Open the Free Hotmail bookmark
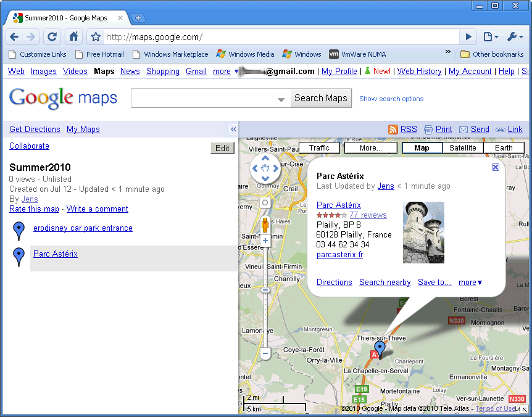 point(99,54)
